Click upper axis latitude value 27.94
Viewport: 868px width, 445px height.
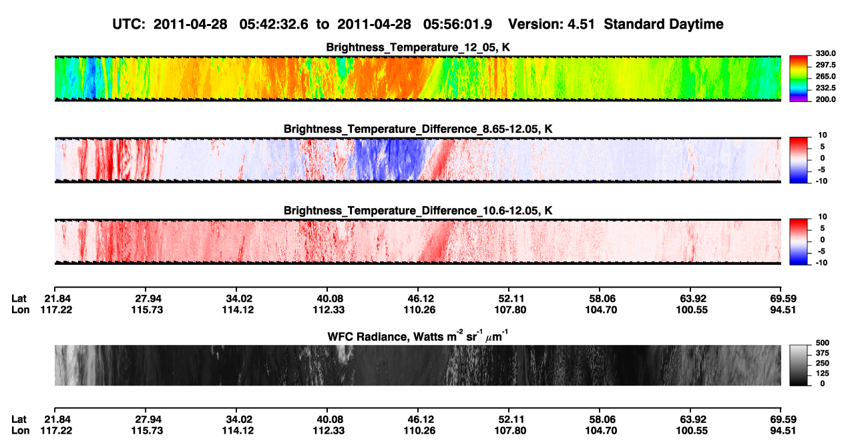pyautogui.click(x=148, y=298)
